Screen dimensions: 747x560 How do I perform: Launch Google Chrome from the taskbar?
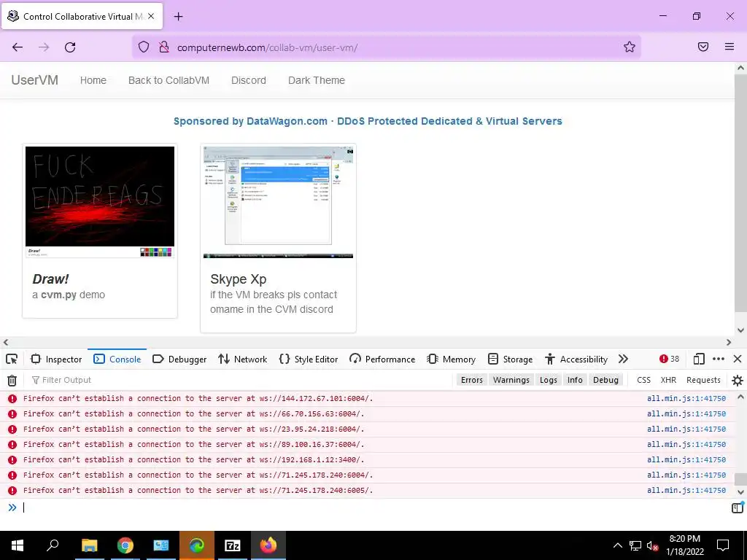coord(125,545)
